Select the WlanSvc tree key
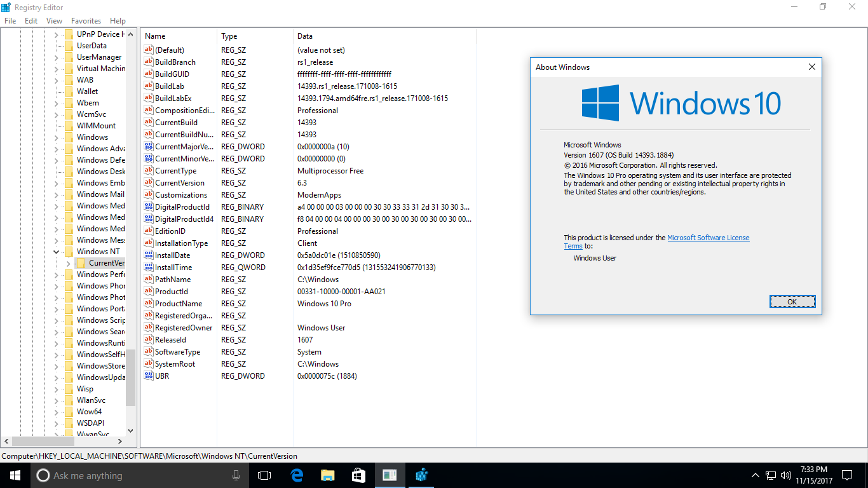This screenshot has height=488, width=868. 91,400
